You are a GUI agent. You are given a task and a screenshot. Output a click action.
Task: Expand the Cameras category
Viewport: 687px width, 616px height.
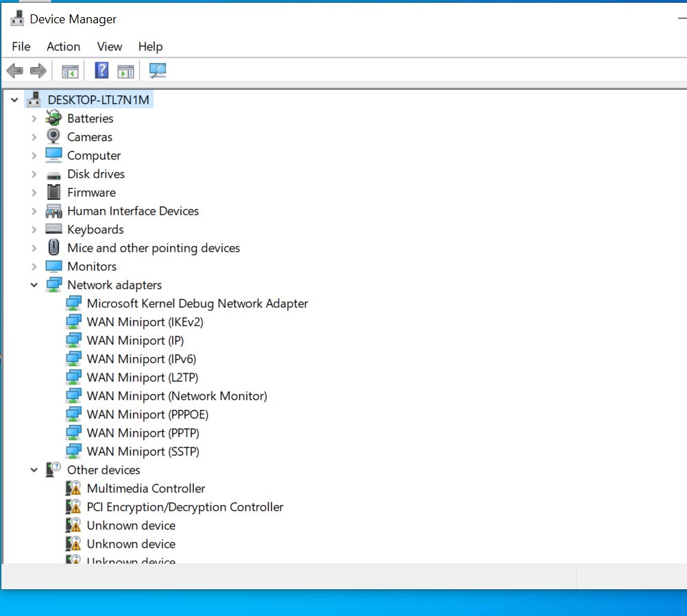tap(34, 137)
